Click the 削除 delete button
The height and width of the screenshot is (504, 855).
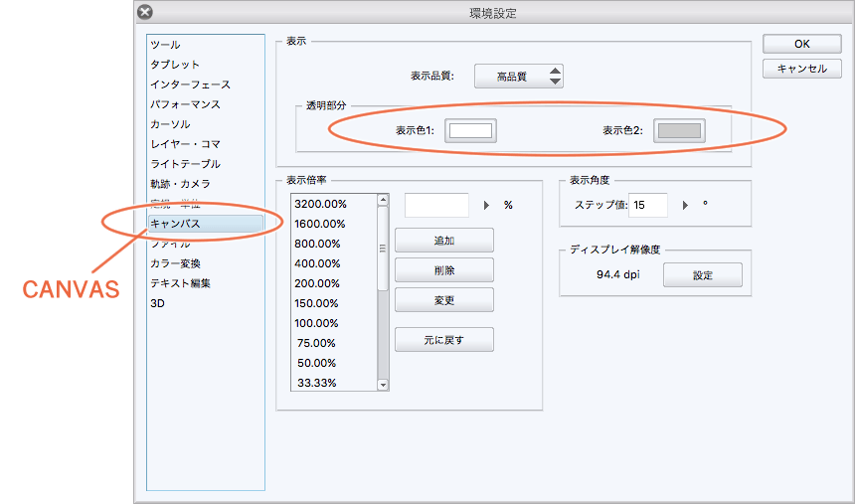click(444, 269)
